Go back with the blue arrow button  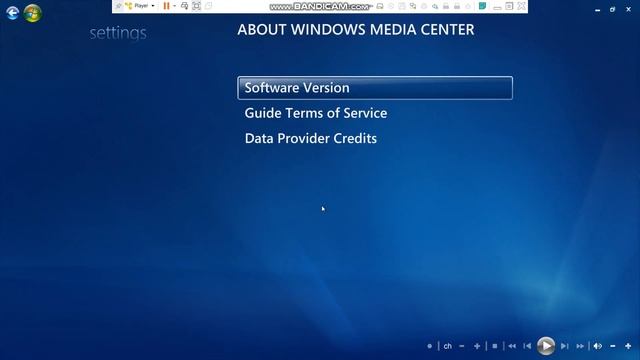tap(13, 13)
